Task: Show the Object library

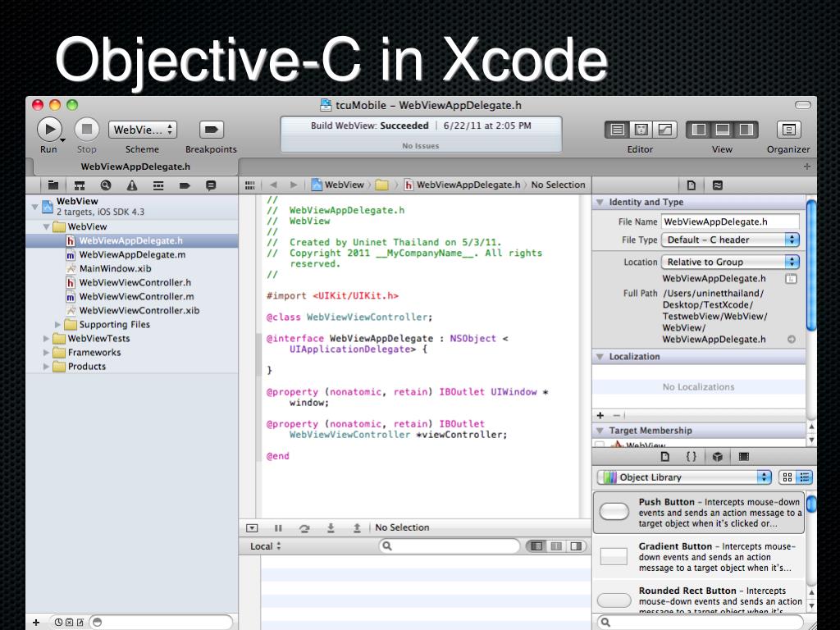Action: 718,457
